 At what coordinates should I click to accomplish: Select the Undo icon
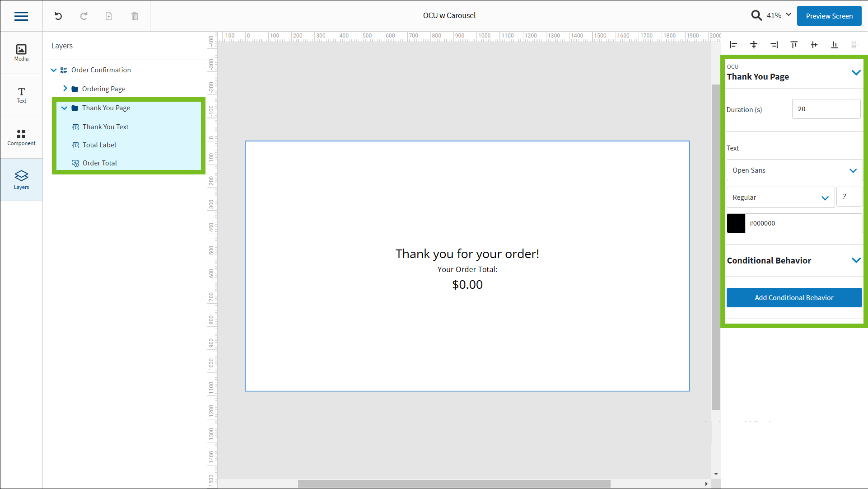point(58,16)
